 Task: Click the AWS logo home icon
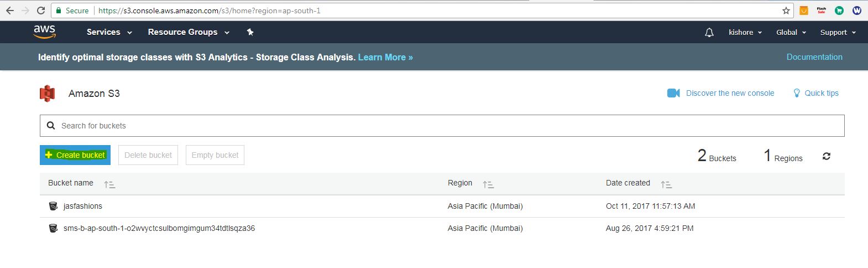pyautogui.click(x=44, y=32)
